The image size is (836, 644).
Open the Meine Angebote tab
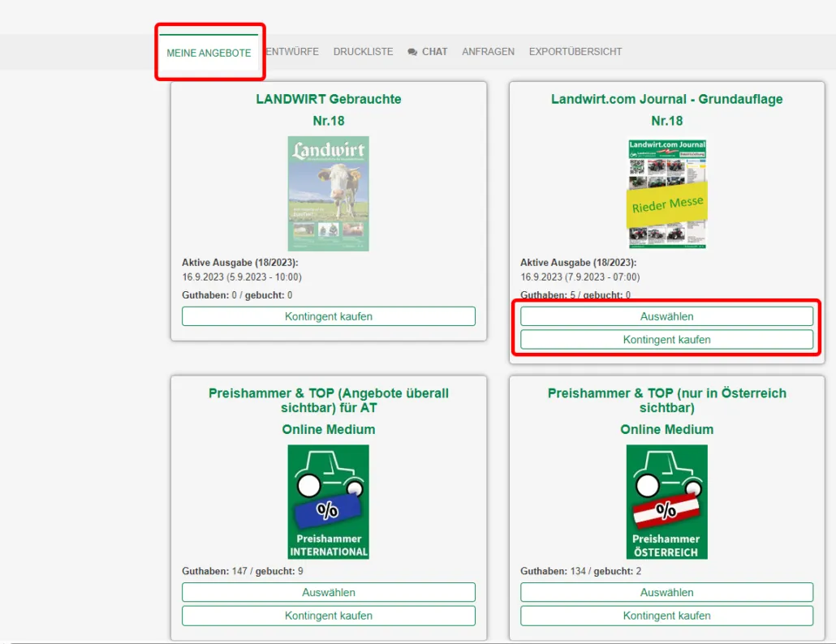[x=209, y=53]
